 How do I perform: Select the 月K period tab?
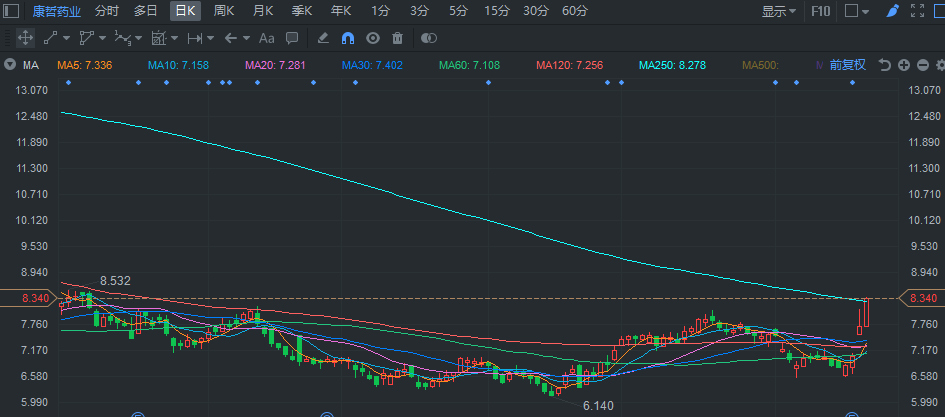coord(263,11)
